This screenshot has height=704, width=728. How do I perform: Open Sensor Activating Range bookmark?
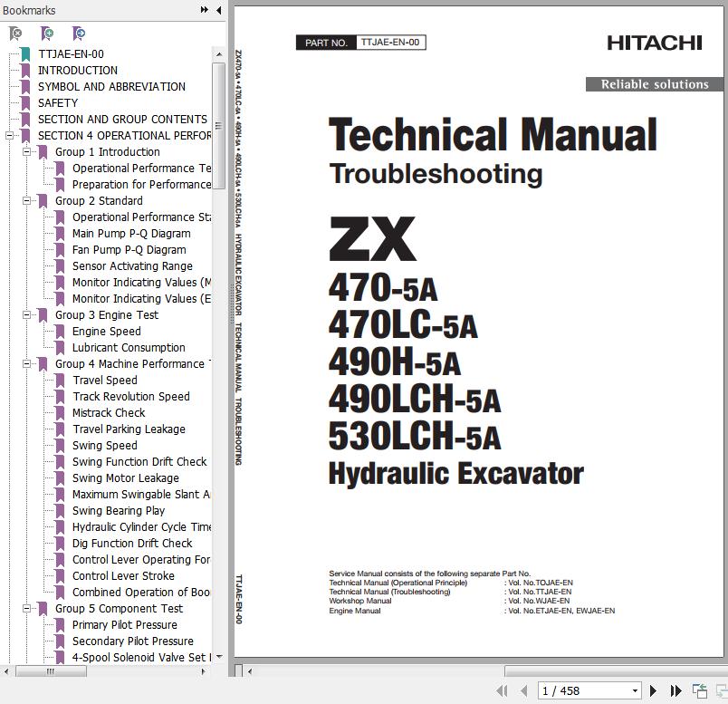click(132, 265)
